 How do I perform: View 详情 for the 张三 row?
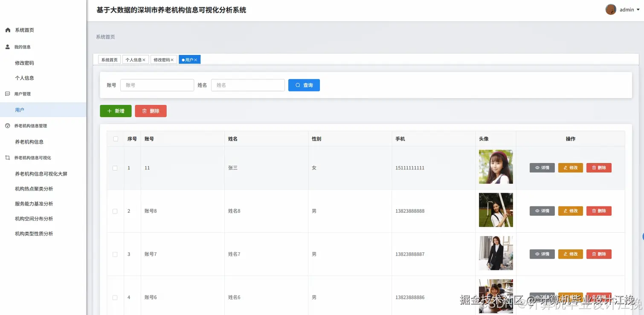tap(542, 168)
